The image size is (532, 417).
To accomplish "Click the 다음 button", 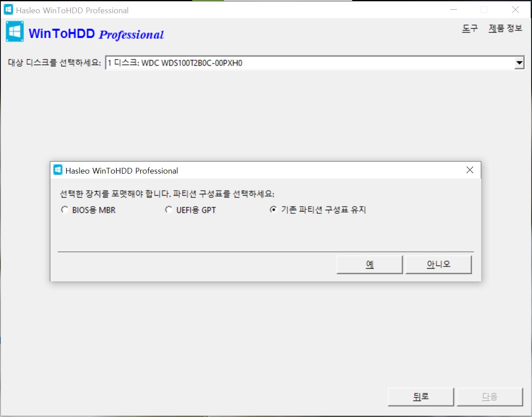I will (490, 397).
